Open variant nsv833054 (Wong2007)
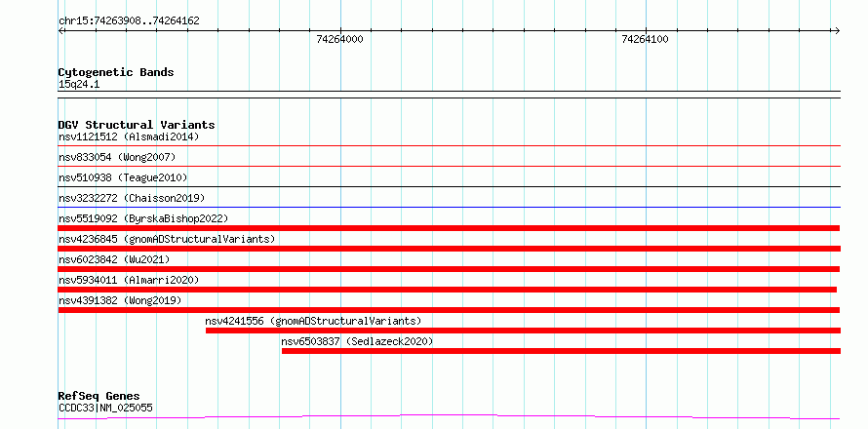The width and height of the screenshot is (868, 429). 117,157
